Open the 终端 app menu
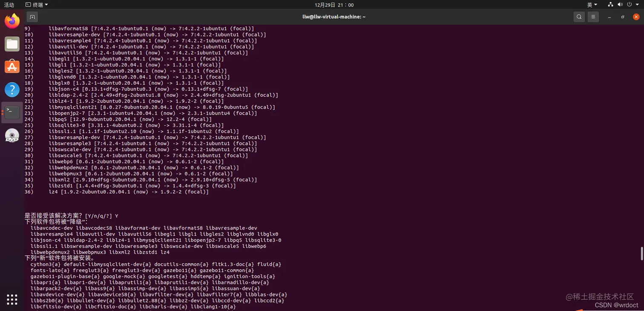 (x=37, y=5)
